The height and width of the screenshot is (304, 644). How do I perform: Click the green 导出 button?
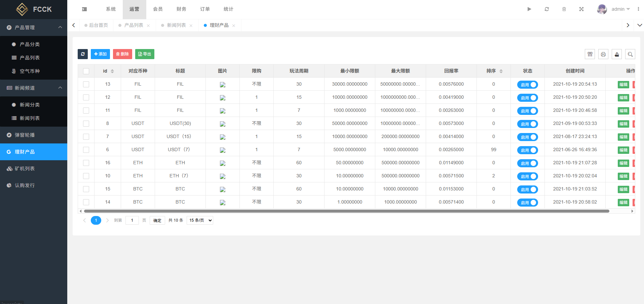[x=145, y=54]
